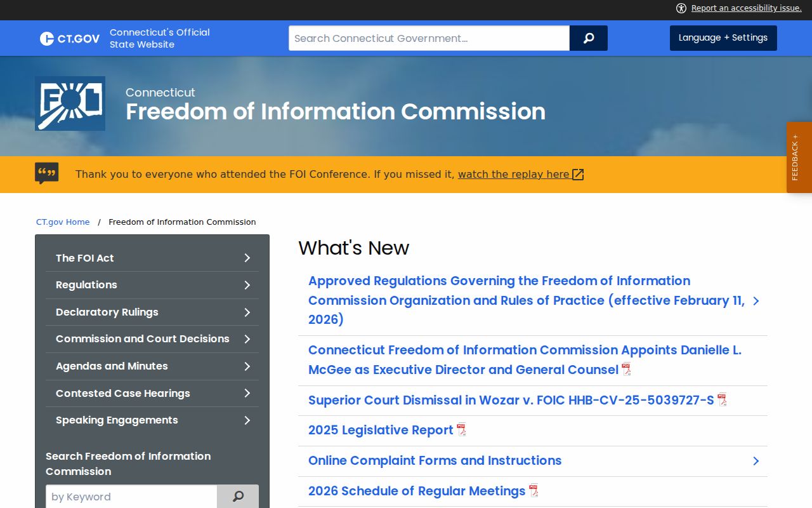Expand the Regulations chevron

[x=247, y=285]
